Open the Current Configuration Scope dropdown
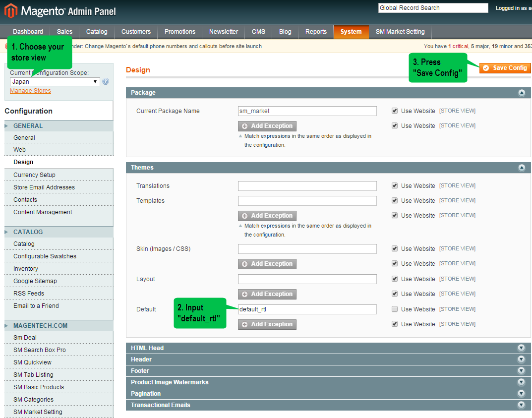 point(55,82)
